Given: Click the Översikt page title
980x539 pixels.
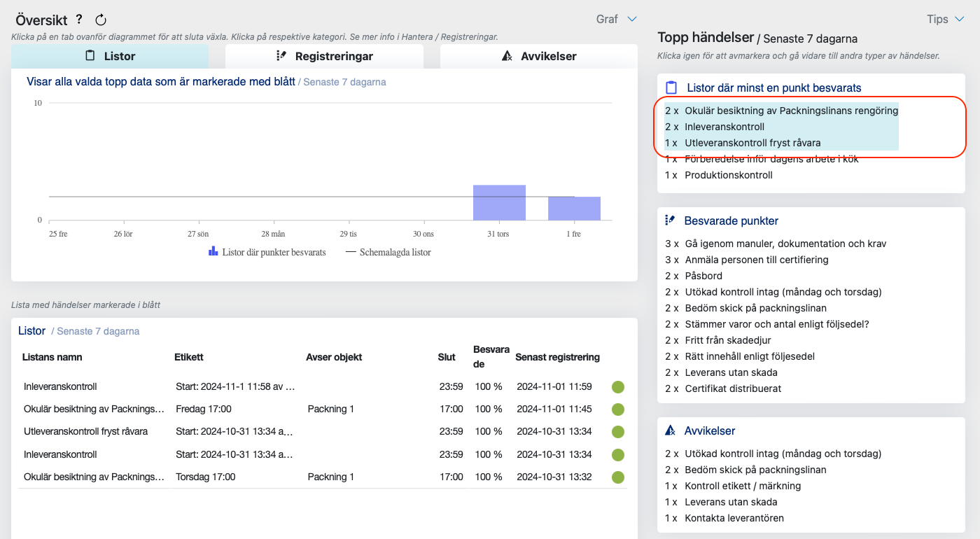Looking at the screenshot, I should 42,20.
